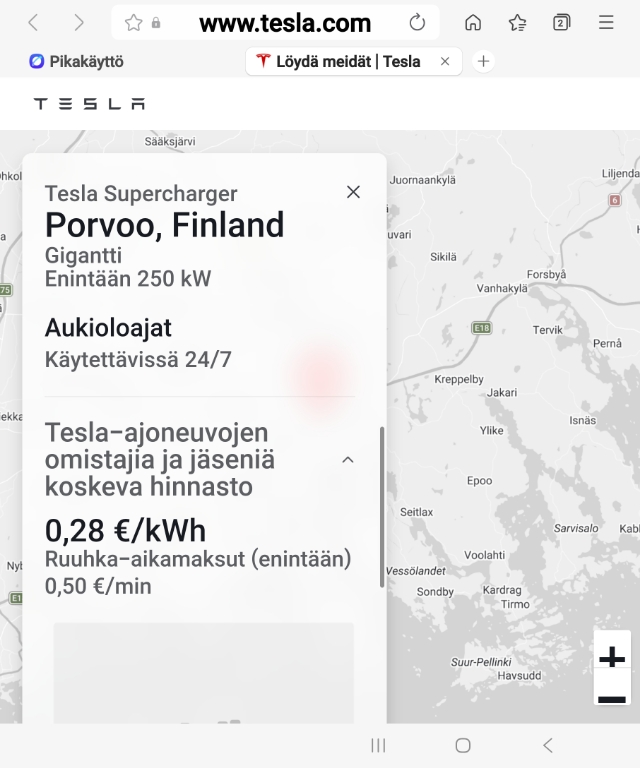Bookmark this page with star icon
The height and width of the screenshot is (768, 640).
coord(134,23)
